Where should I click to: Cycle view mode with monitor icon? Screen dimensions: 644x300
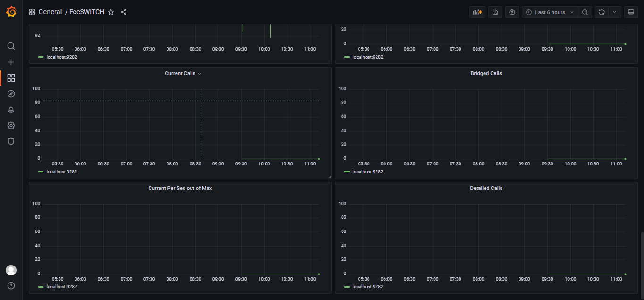(631, 12)
